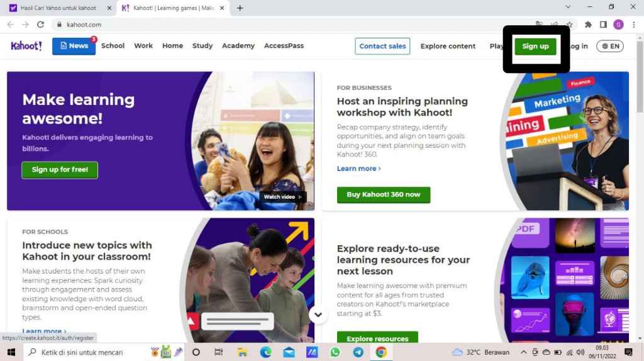Open the Chrome extensions puzzle icon
Screen dimensions: 644x361
588,25
